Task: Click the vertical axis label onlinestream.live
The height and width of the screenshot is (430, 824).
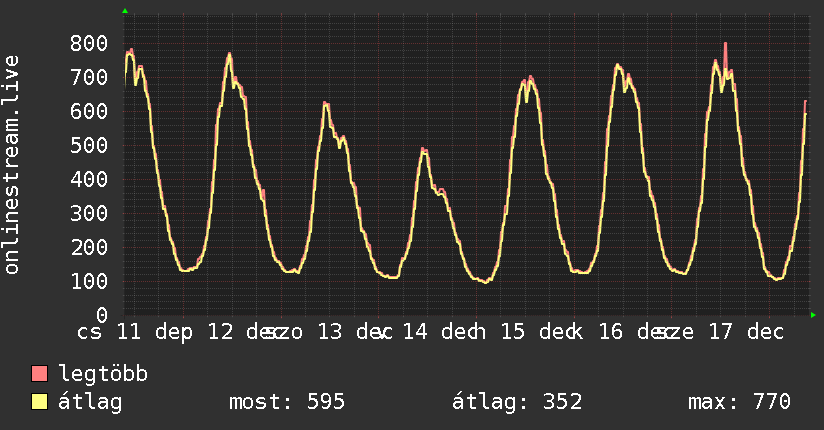Action: (11, 165)
